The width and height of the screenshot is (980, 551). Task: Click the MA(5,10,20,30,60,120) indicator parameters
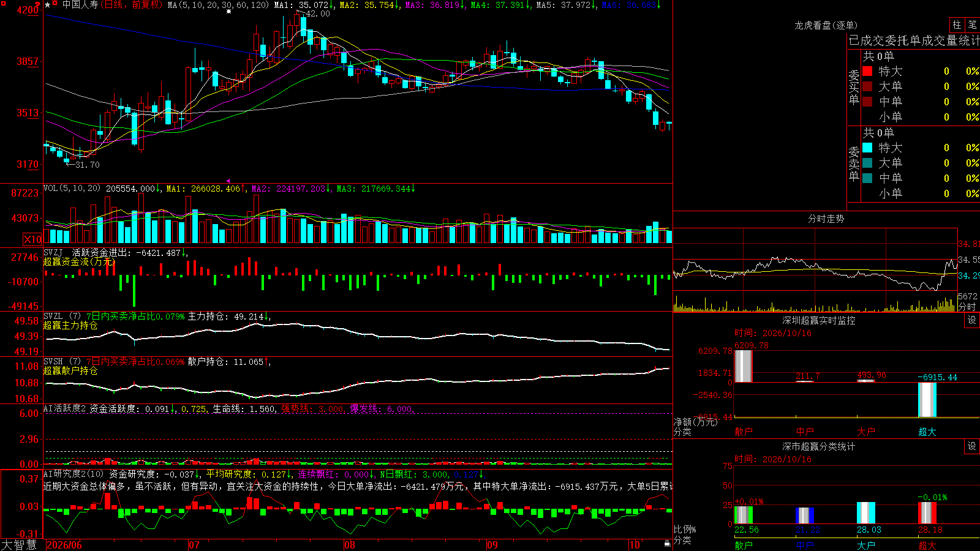(219, 5)
